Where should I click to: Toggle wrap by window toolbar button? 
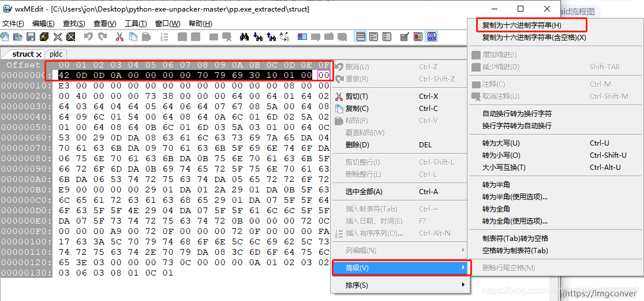[373, 36]
